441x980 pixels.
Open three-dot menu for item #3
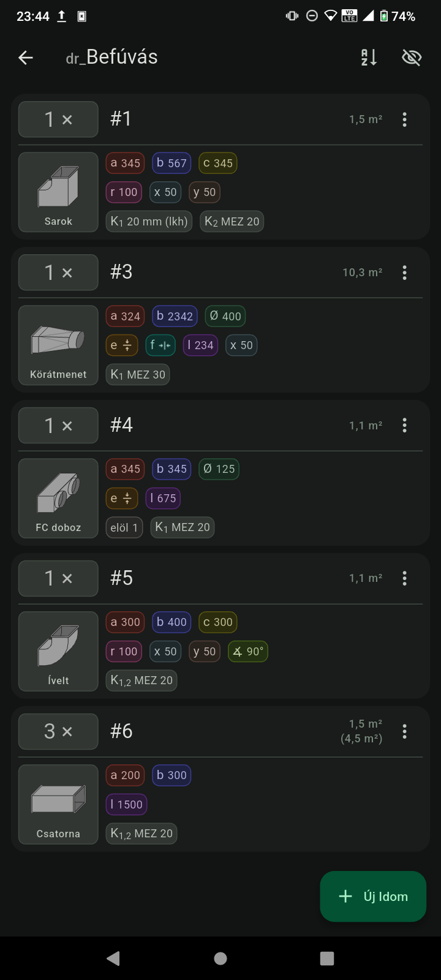tap(404, 273)
